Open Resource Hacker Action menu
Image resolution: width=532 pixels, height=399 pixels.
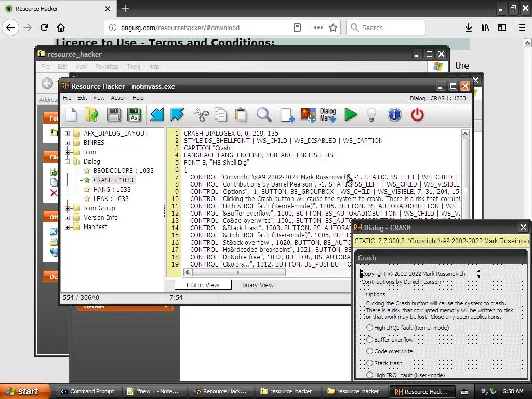point(118,98)
